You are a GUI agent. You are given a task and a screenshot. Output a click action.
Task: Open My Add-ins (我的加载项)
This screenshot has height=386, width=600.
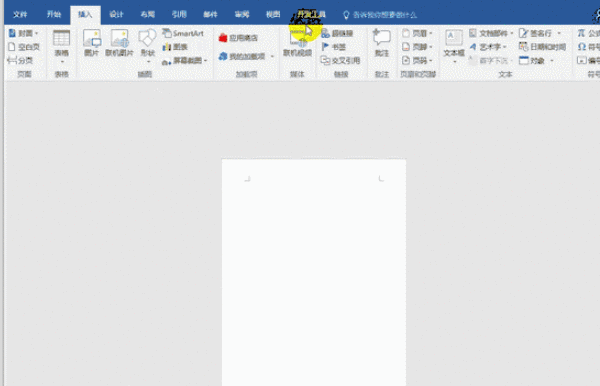coord(246,56)
